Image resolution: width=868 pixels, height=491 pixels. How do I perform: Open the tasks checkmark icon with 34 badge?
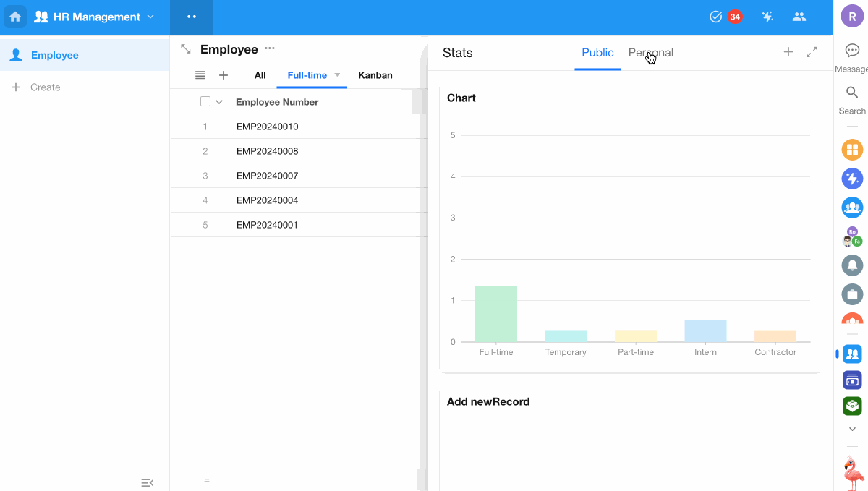point(716,17)
